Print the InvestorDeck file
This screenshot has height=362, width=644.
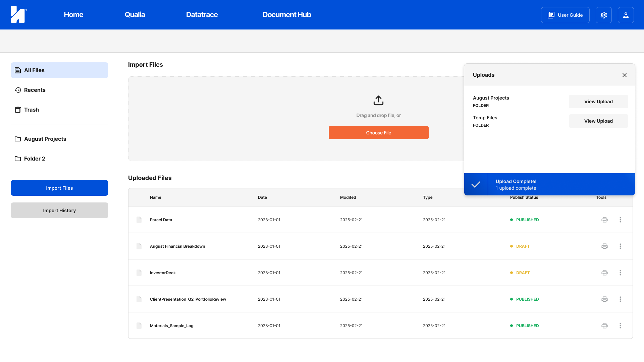tap(604, 273)
